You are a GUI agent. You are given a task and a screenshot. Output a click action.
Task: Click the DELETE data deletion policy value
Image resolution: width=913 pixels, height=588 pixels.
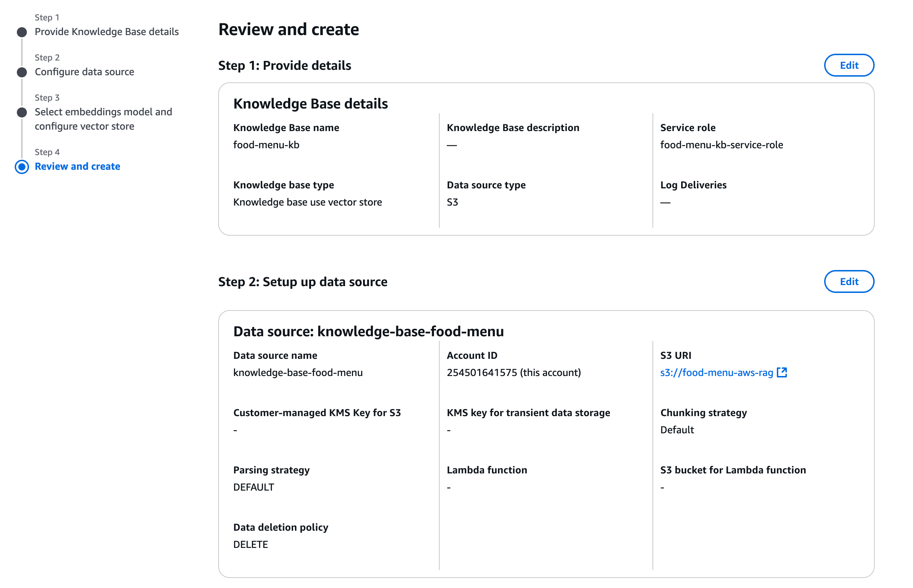[250, 544]
